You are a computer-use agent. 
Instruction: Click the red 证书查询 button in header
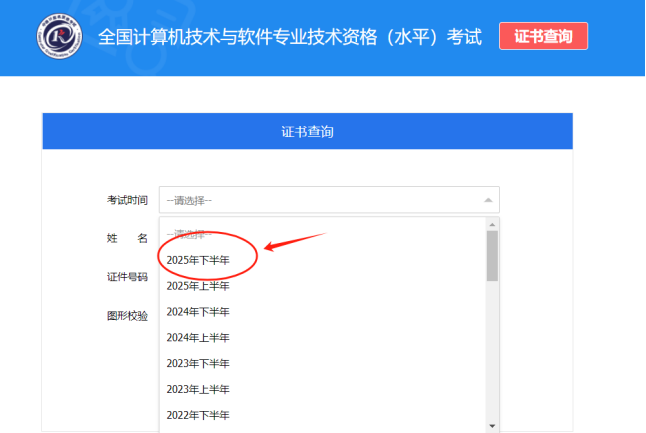click(x=543, y=36)
